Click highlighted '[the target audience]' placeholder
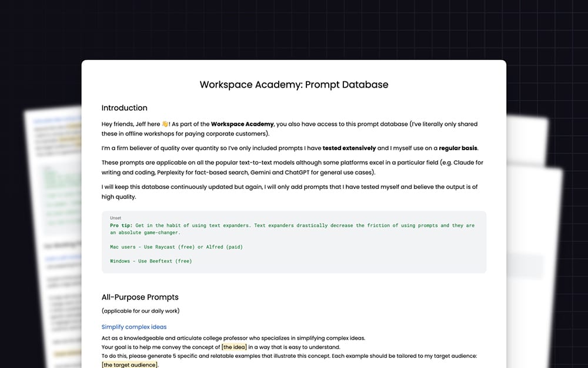 130,364
